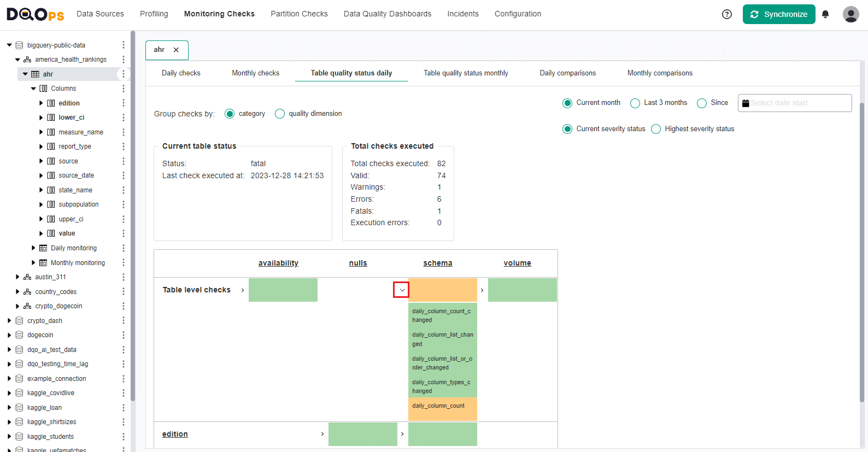Click the DQOps logo
The image size is (868, 452).
(x=35, y=14)
